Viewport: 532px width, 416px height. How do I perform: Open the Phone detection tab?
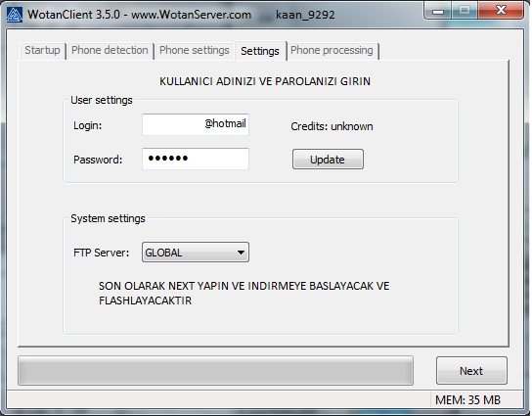[x=110, y=50]
